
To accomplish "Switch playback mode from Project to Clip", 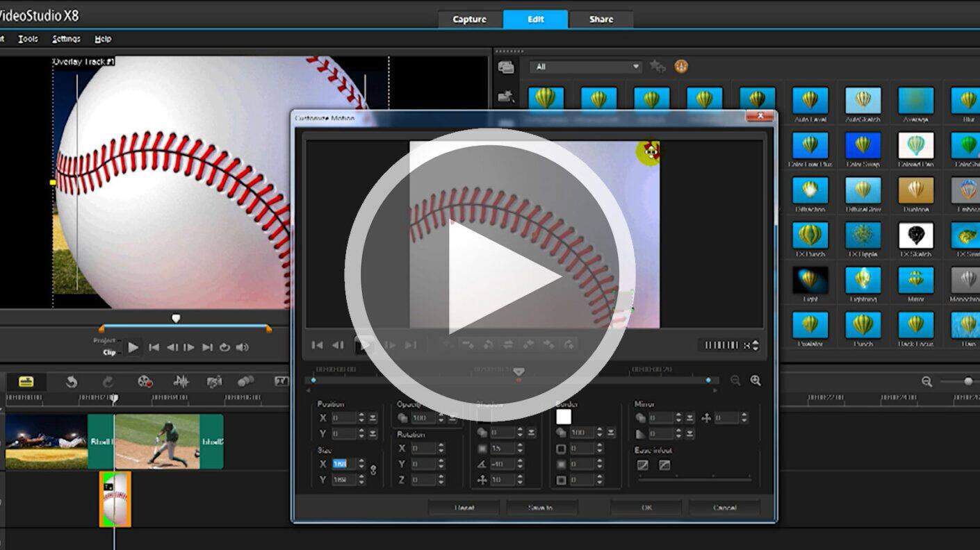I will click(x=110, y=351).
